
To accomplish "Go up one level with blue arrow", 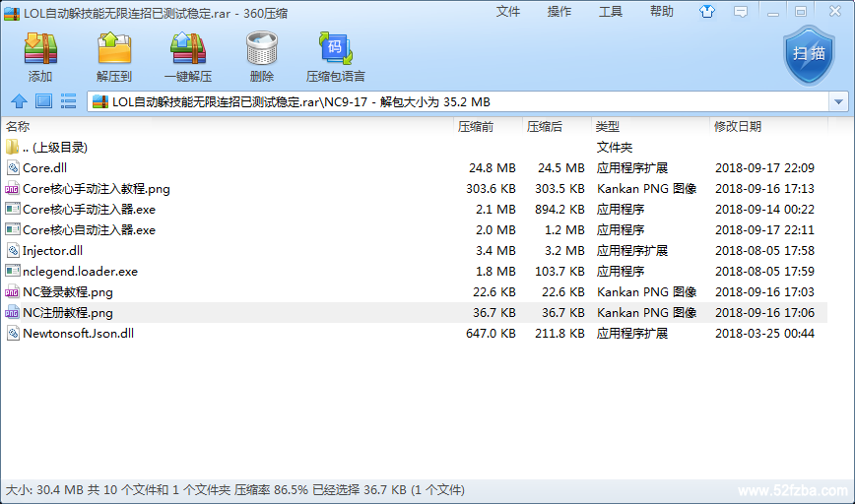I will click(19, 101).
